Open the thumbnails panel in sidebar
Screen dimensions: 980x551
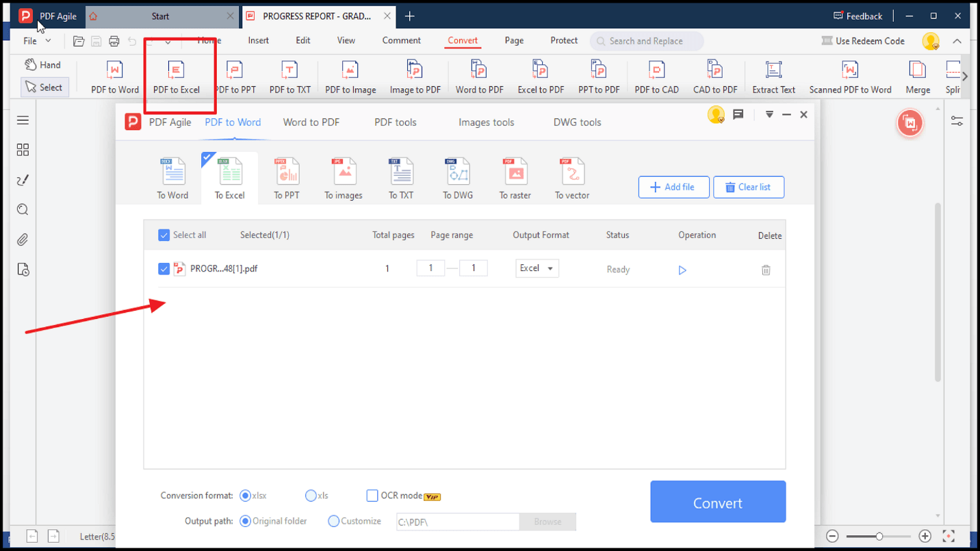(23, 150)
